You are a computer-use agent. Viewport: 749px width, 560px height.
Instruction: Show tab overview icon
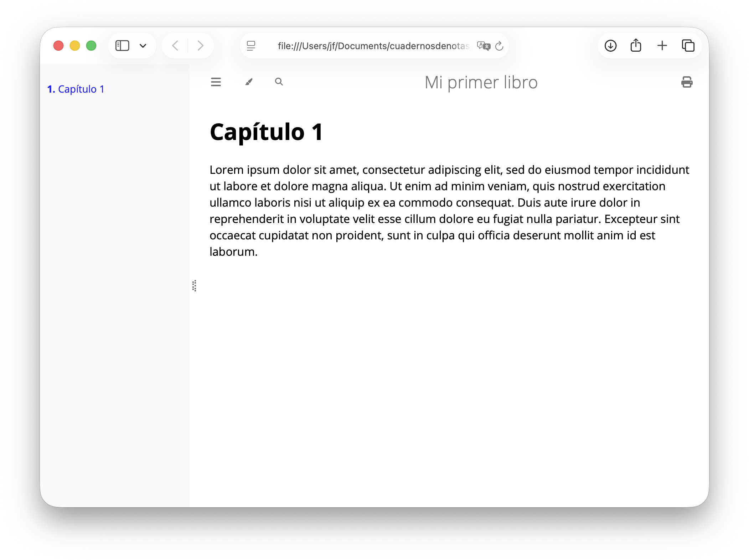pyautogui.click(x=688, y=46)
